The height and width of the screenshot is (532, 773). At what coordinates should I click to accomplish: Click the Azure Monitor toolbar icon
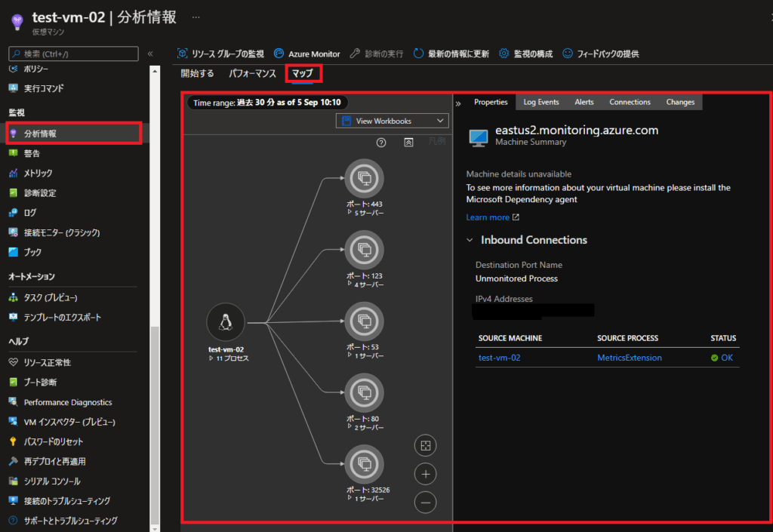pyautogui.click(x=279, y=54)
